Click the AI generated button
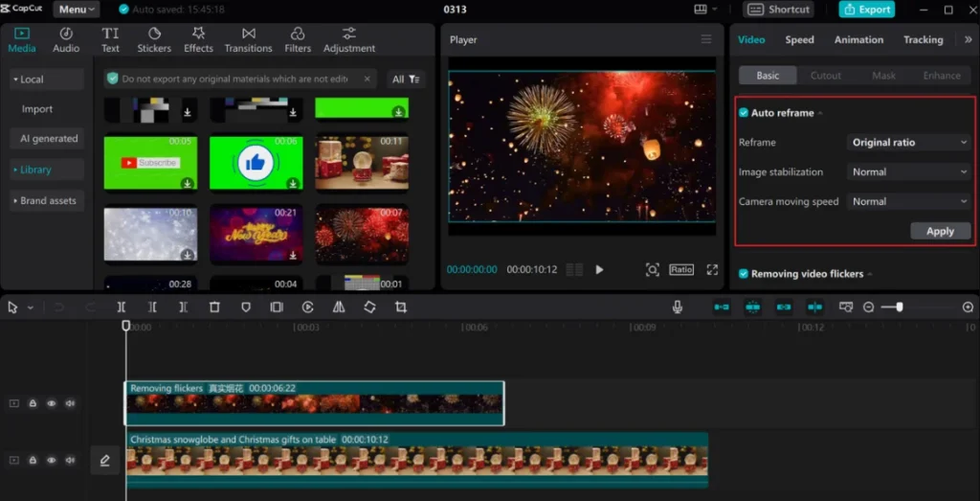The width and height of the screenshot is (980, 501). coord(47,138)
